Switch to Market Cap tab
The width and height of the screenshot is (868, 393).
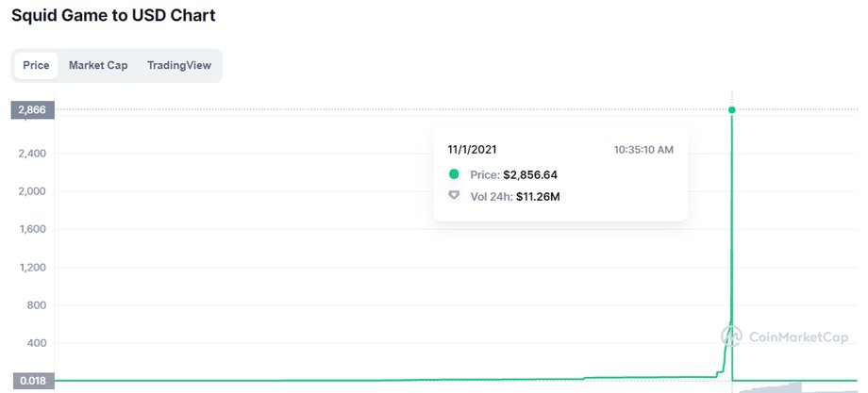98,65
